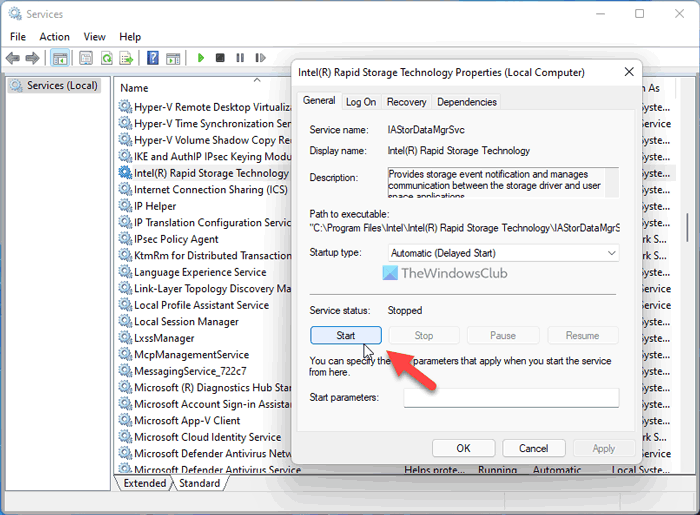Click the gear icon beside LxssManager
The image size is (700, 515).
[x=125, y=338]
